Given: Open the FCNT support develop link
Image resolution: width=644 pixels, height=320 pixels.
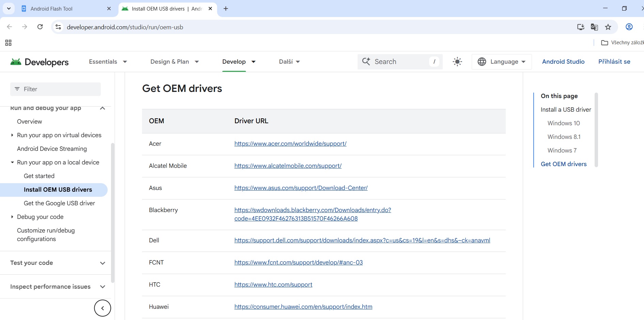Looking at the screenshot, I should 298,262.
